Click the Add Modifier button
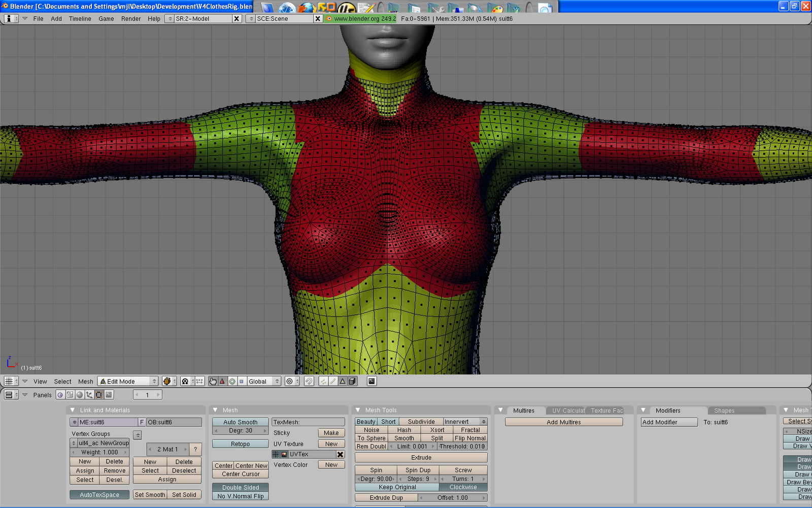This screenshot has width=812, height=508. pyautogui.click(x=669, y=422)
